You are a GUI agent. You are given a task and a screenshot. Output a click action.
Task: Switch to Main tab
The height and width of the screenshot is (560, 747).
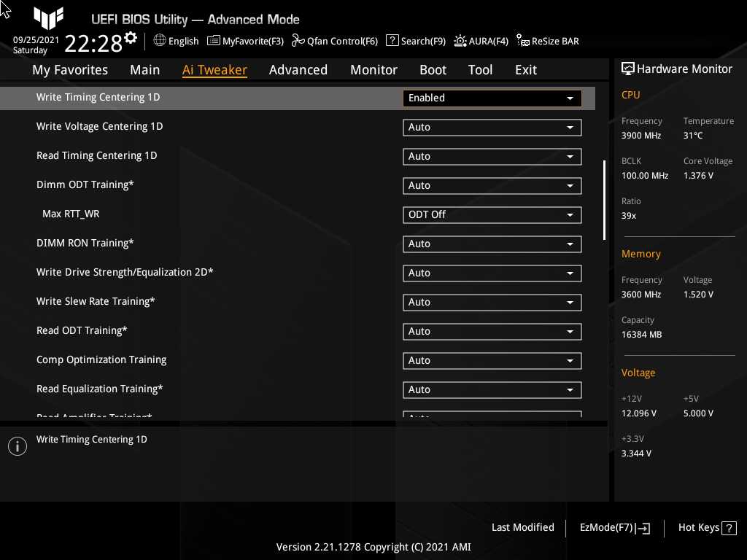[x=145, y=70]
